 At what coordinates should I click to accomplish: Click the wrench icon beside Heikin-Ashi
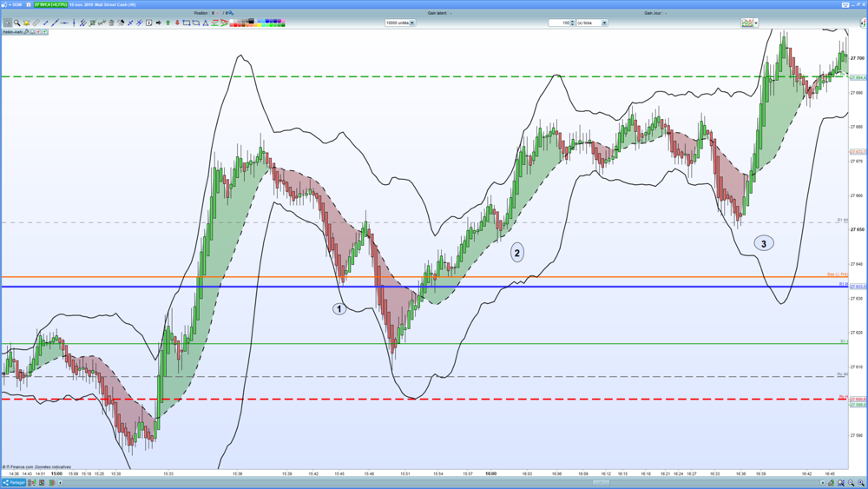26,32
